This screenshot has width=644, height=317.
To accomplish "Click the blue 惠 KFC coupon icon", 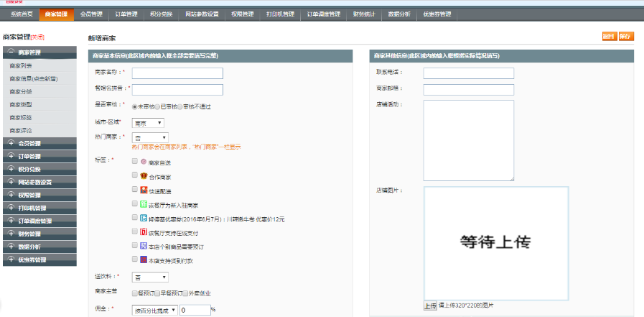I will [144, 218].
